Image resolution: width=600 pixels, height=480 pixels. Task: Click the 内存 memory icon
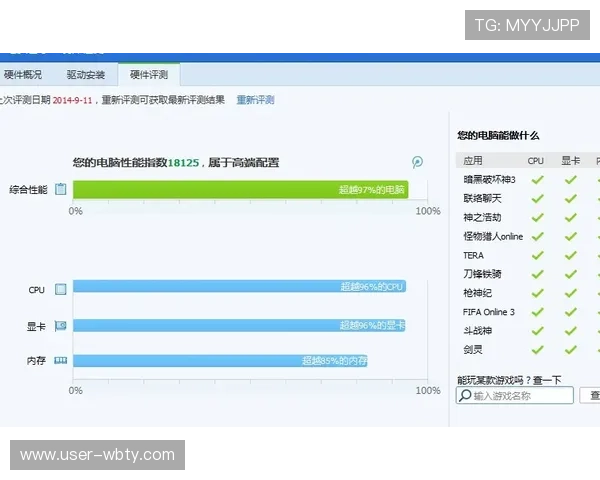tap(60, 360)
